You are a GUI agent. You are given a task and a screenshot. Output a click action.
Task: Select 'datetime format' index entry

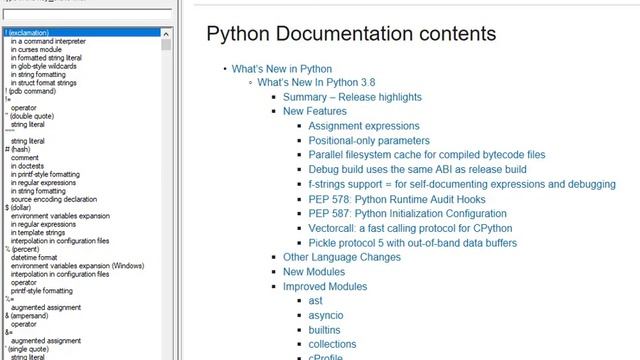click(34, 258)
